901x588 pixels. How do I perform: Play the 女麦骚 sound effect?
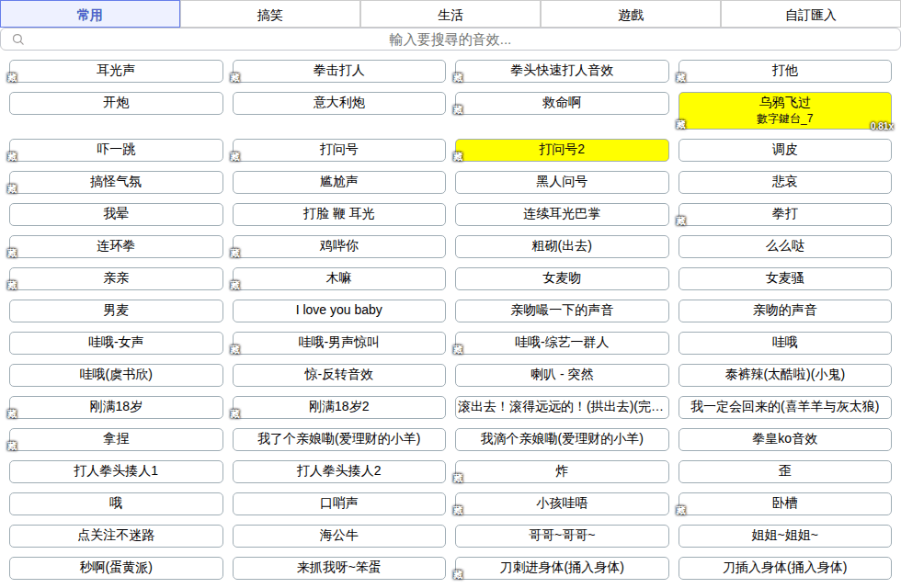point(785,279)
